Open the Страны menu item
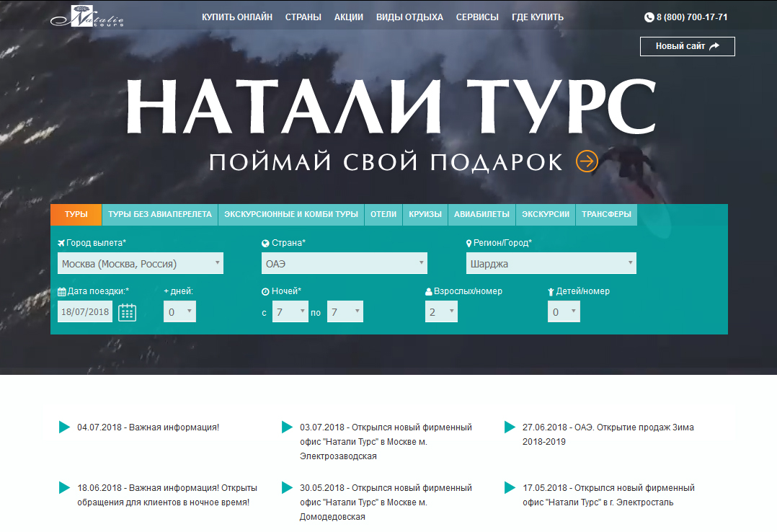This screenshot has width=777, height=532. pos(303,17)
